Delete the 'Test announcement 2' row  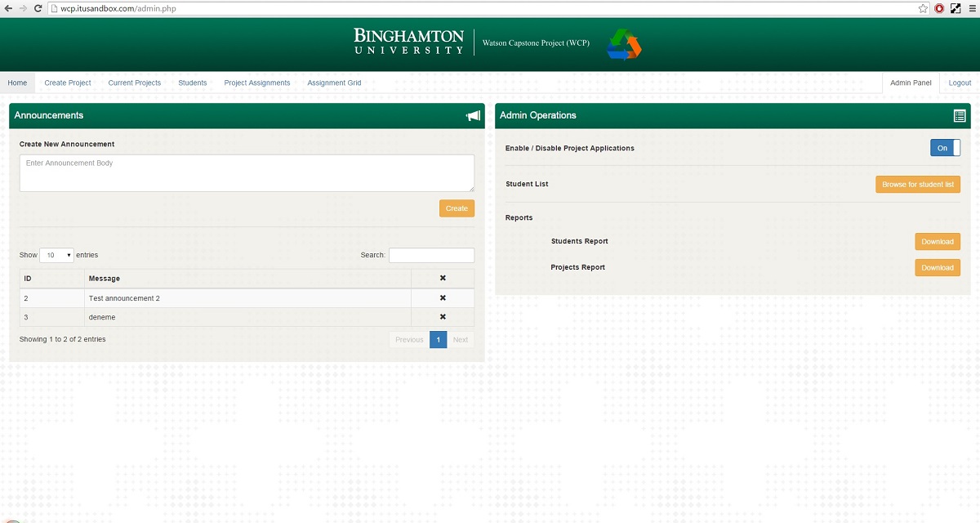(443, 298)
